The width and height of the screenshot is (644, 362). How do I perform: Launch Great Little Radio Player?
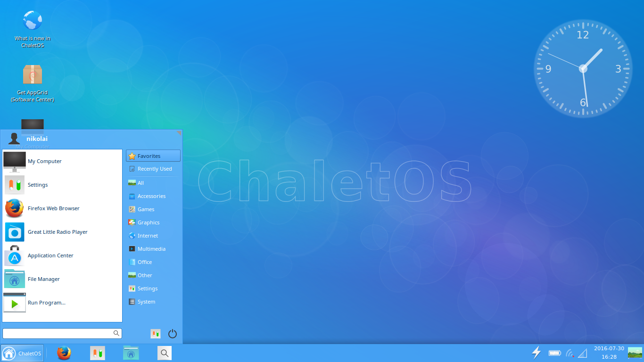click(58, 232)
